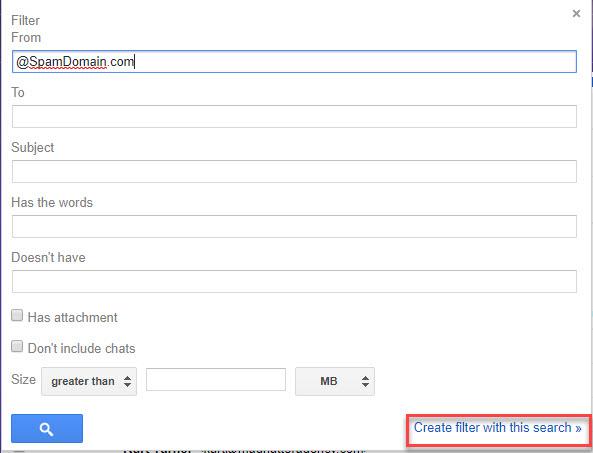Viewport: 593px width, 453px height.
Task: Click the Doesn't have input field
Action: [294, 281]
